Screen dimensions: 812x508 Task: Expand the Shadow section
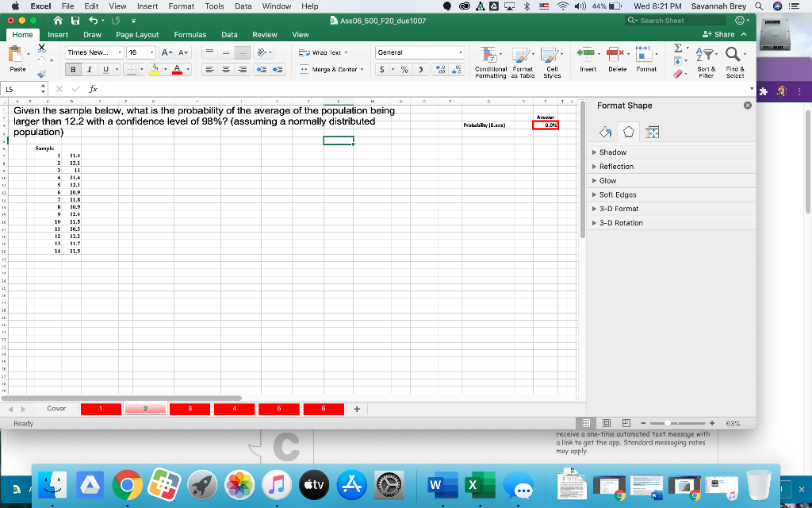[615, 152]
